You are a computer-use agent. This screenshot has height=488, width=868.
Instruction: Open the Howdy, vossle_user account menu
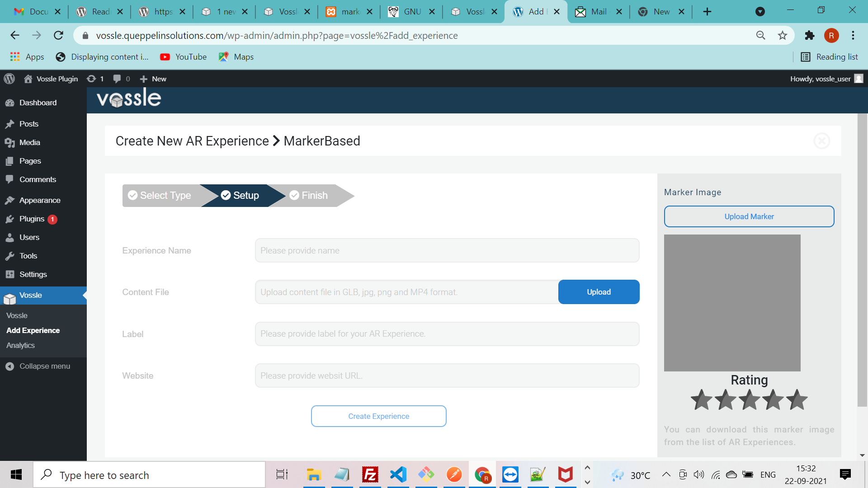coord(827,79)
